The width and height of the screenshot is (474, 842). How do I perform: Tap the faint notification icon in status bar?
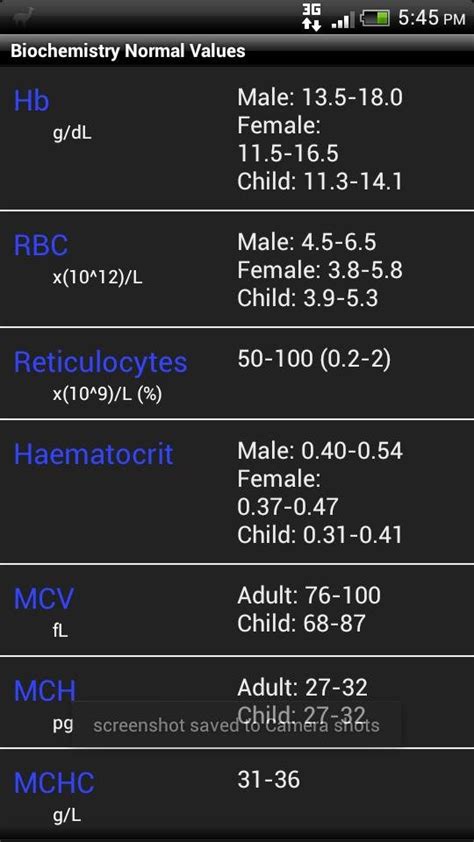coord(25,18)
